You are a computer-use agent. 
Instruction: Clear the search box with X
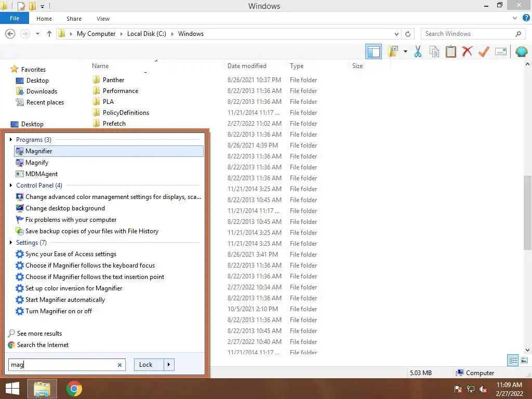click(x=119, y=365)
